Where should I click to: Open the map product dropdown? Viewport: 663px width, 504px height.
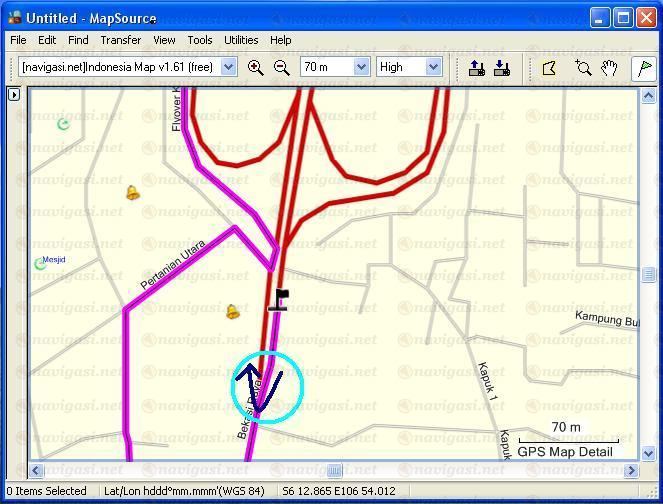[x=228, y=67]
